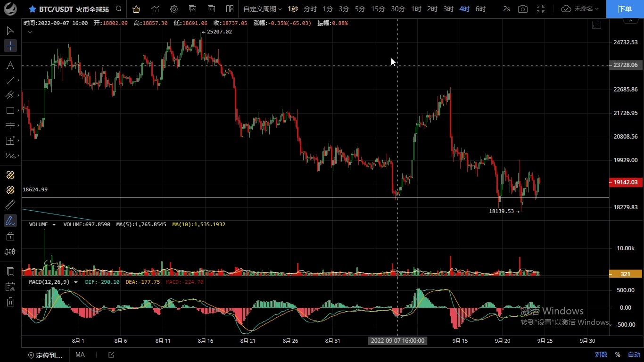Click the bookmark icon in the sidebar
Screen dimensions: 644x362
[x=10, y=271]
